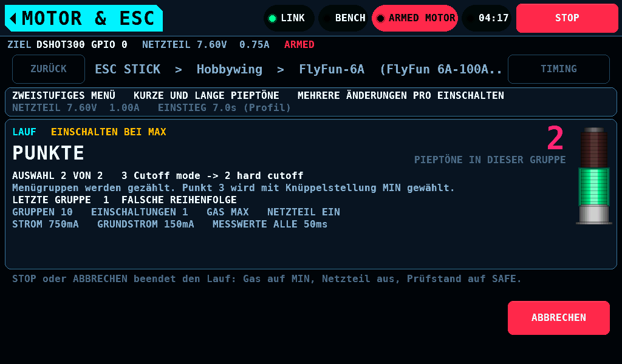This screenshot has height=364, width=622.
Task: Click the red ARMED status text
Action: click(299, 45)
